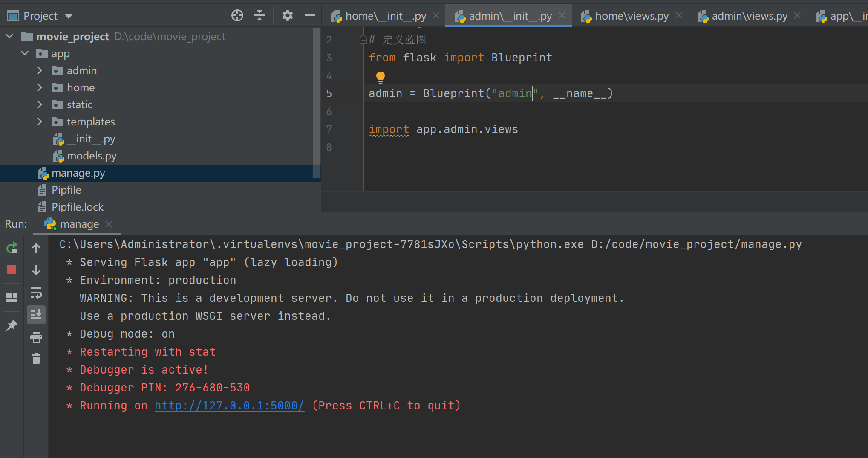Close the home\__init__.py tab
The width and height of the screenshot is (868, 458).
[436, 15]
